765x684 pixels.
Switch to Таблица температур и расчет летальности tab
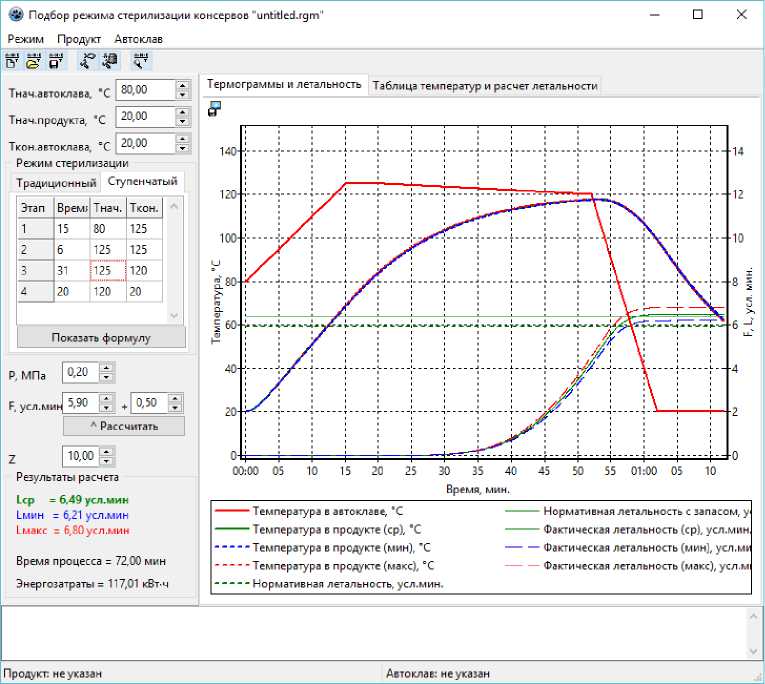(x=485, y=85)
